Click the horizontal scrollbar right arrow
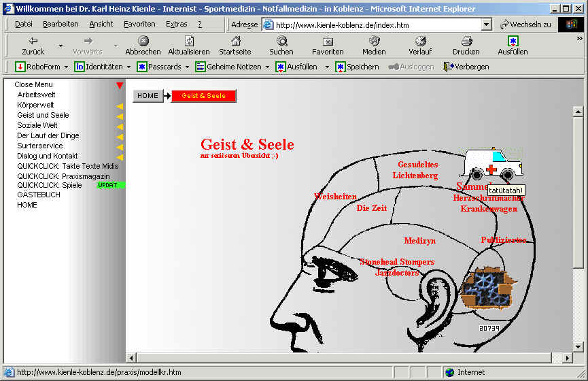The image size is (588, 381). [568, 357]
